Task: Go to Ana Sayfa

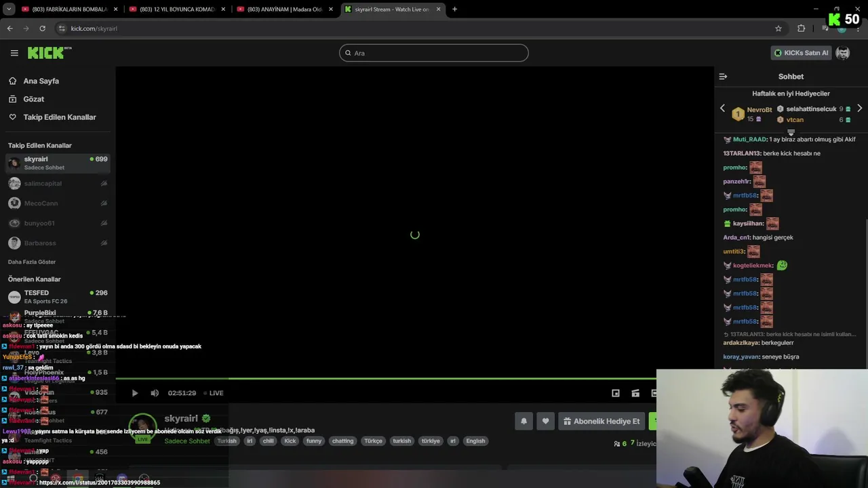Action: click(41, 81)
